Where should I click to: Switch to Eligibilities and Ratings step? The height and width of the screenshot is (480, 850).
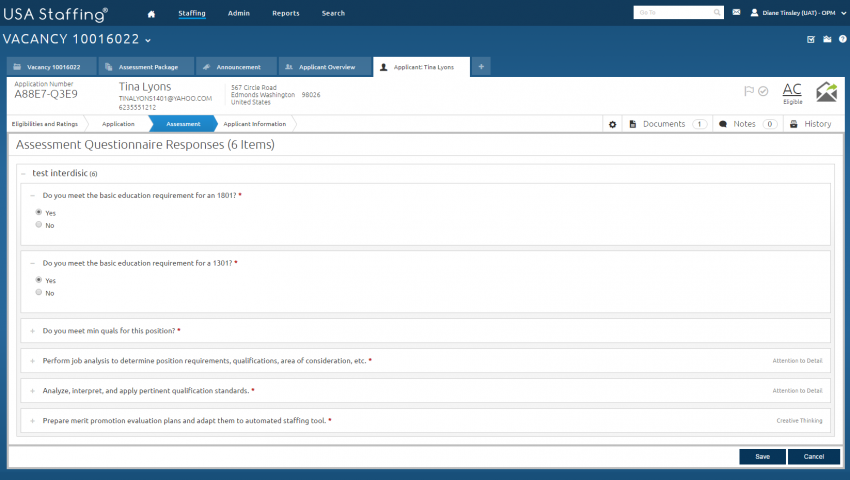point(45,124)
